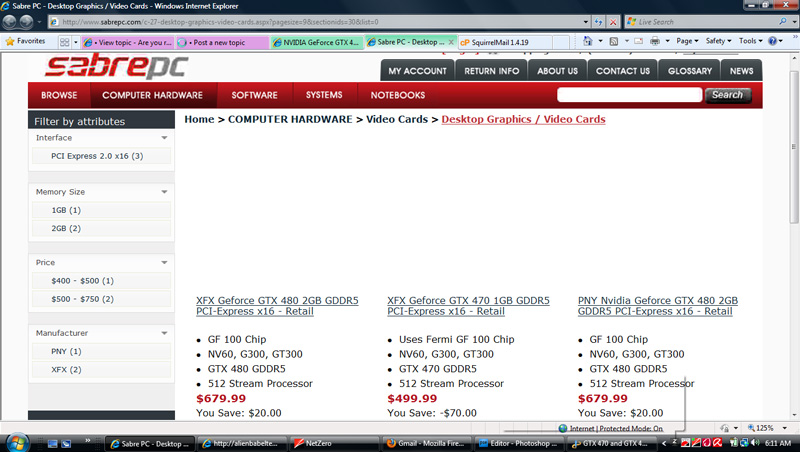Open the BROWSE nav menu
This screenshot has height=452, width=800.
(59, 95)
